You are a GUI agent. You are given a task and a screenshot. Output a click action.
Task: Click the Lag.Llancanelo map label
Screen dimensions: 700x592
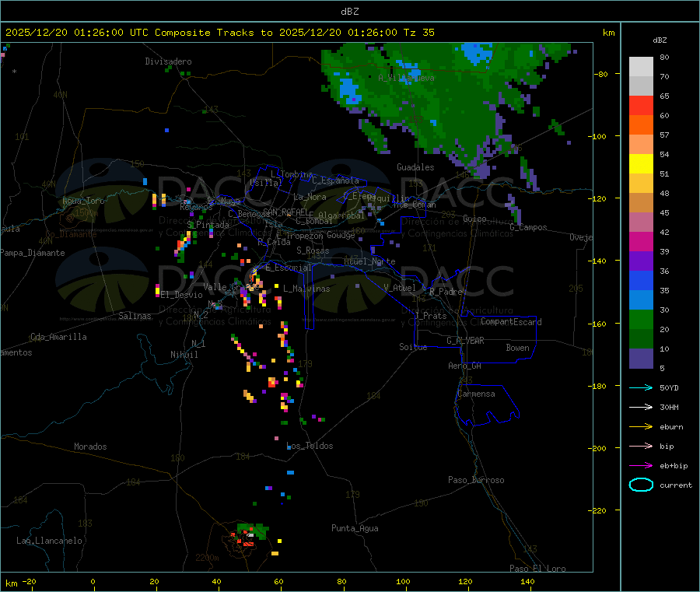click(x=49, y=541)
